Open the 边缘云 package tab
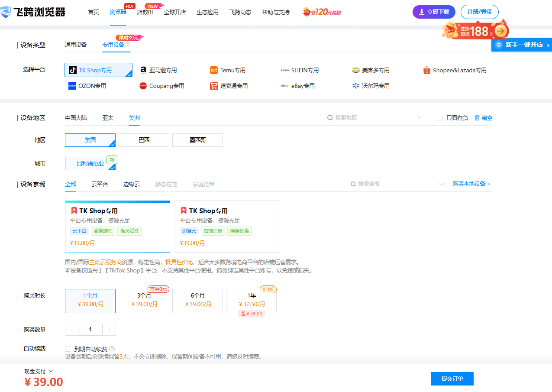The width and height of the screenshot is (552, 392). [x=132, y=184]
